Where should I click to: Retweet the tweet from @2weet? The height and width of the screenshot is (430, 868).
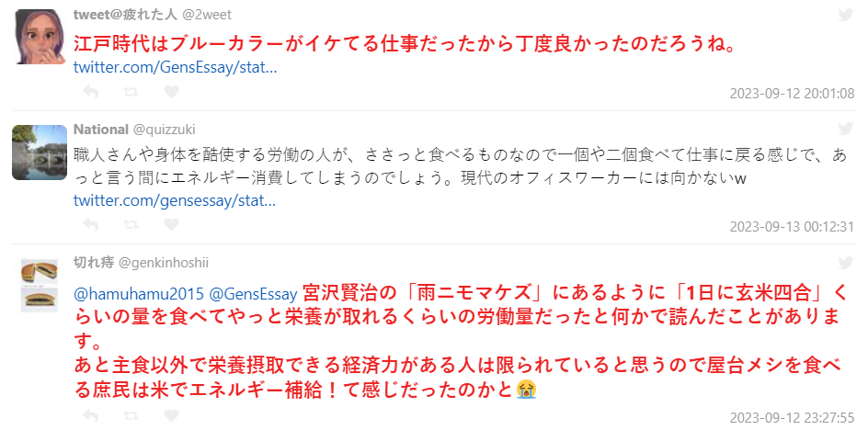tap(131, 92)
